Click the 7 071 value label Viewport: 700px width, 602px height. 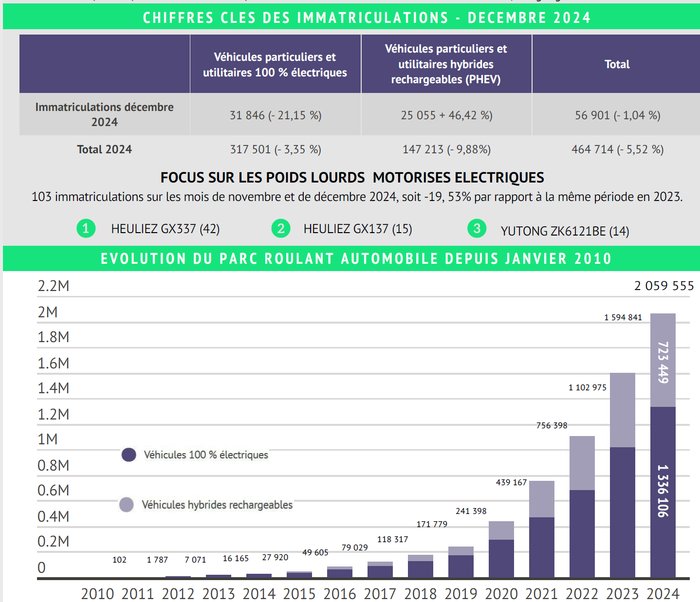[195, 560]
